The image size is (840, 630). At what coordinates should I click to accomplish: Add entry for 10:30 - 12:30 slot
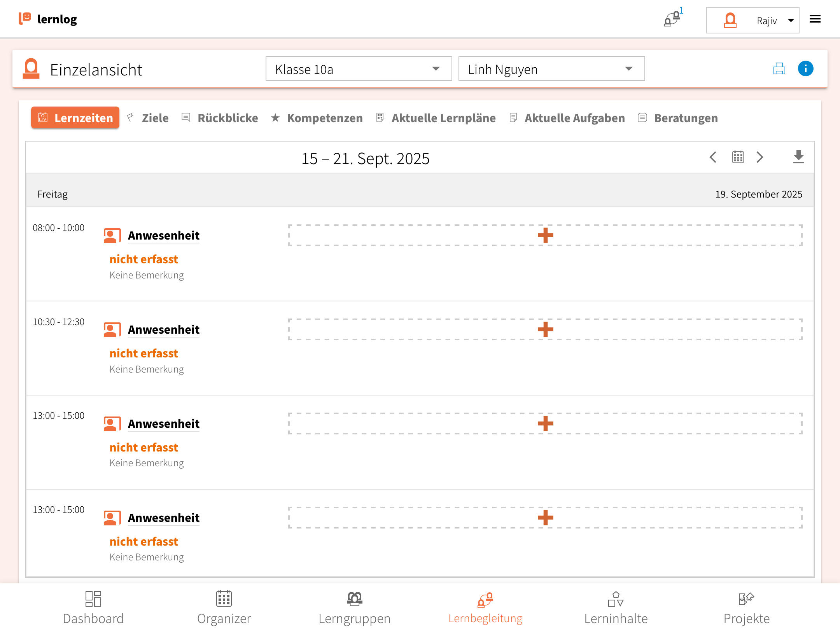tap(545, 329)
